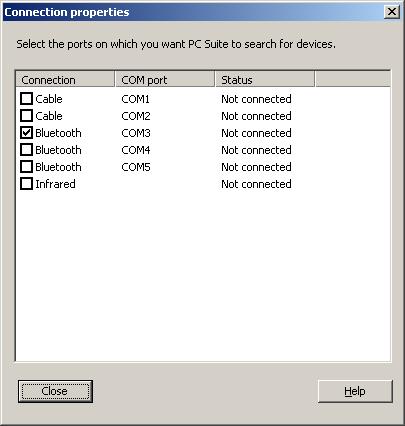The width and height of the screenshot is (405, 426).
Task: Enable the Infrared connection checkbox
Action: 26,184
